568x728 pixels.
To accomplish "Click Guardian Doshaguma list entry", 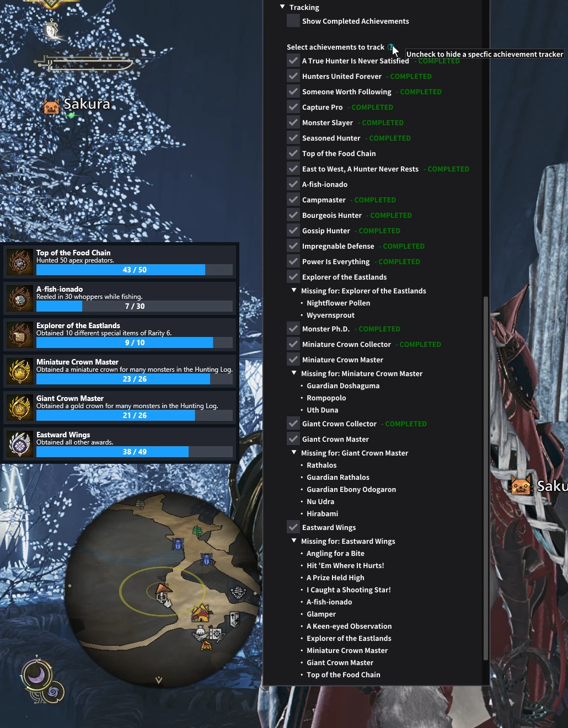I will pyautogui.click(x=343, y=386).
